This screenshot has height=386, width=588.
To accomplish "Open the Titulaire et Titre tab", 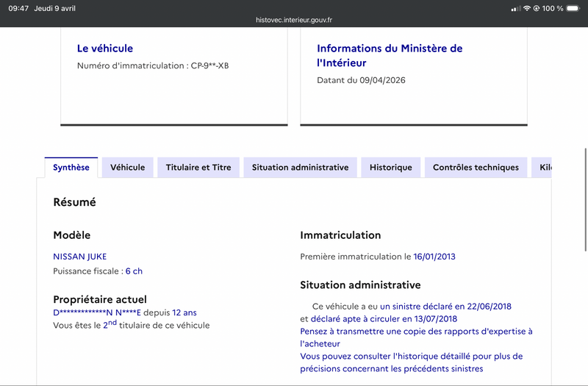I will click(x=198, y=168).
